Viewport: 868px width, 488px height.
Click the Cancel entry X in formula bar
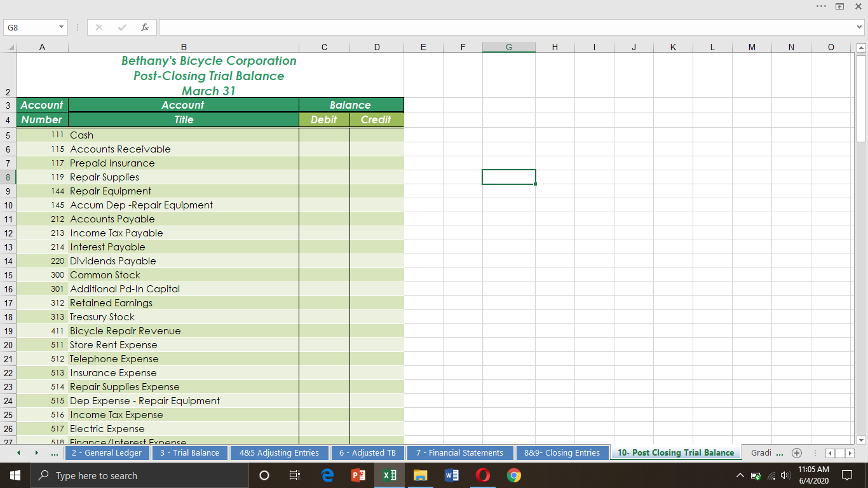[x=98, y=27]
